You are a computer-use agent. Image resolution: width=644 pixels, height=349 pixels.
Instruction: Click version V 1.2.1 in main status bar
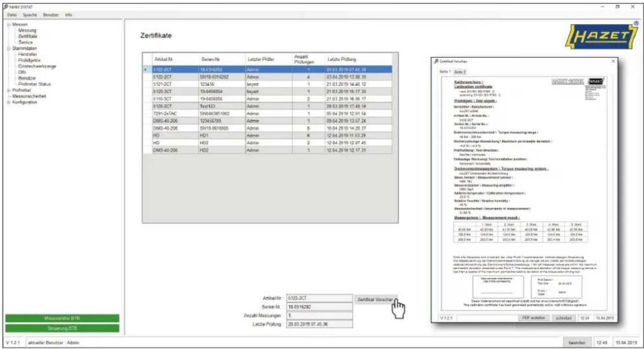(x=12, y=342)
